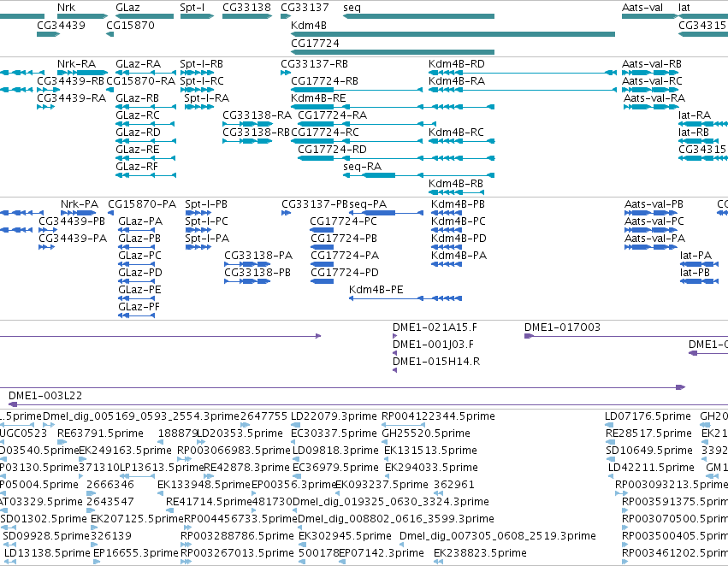Click the Kdm4B-RB transcript label

(456, 184)
